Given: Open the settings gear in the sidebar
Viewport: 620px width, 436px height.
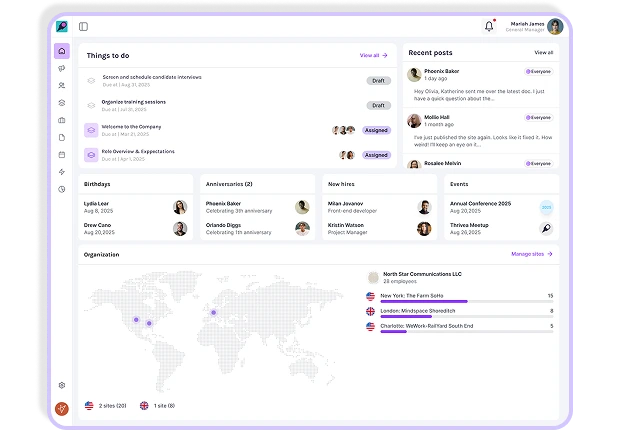Looking at the screenshot, I should tap(62, 385).
